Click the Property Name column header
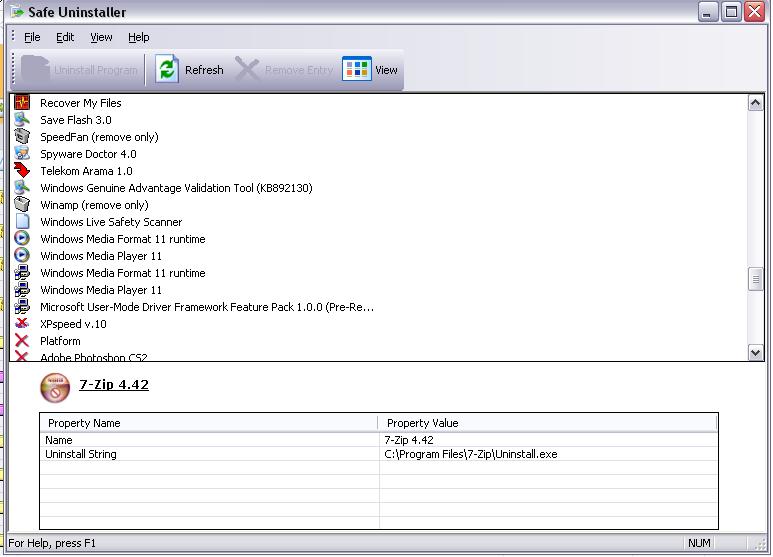This screenshot has width=773, height=557. click(x=209, y=423)
